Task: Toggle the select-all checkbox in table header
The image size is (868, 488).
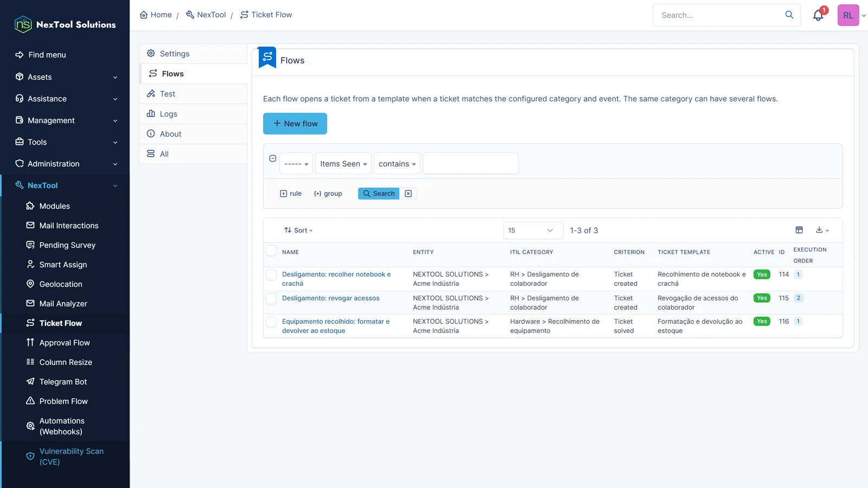Action: click(x=271, y=251)
